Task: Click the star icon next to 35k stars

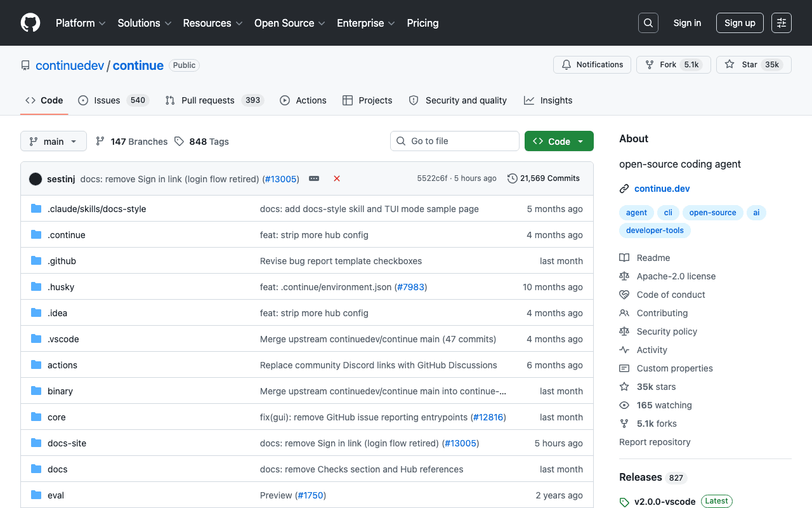Action: pyautogui.click(x=624, y=387)
